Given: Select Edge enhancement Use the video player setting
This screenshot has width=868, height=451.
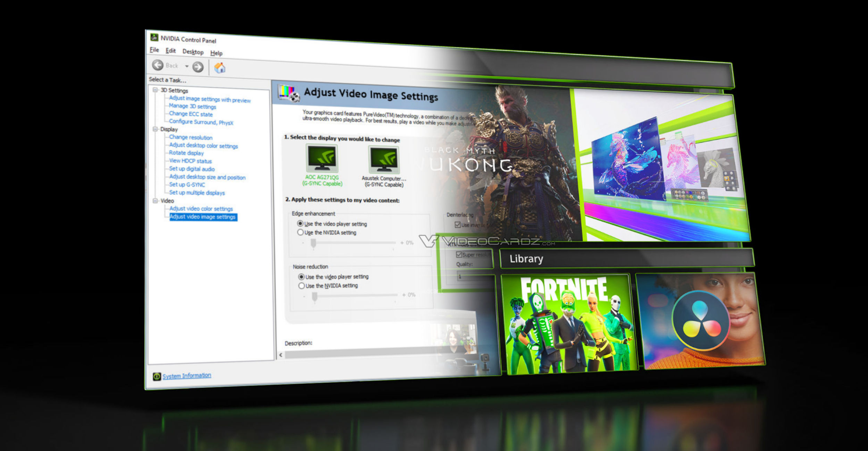Looking at the screenshot, I should point(300,223).
